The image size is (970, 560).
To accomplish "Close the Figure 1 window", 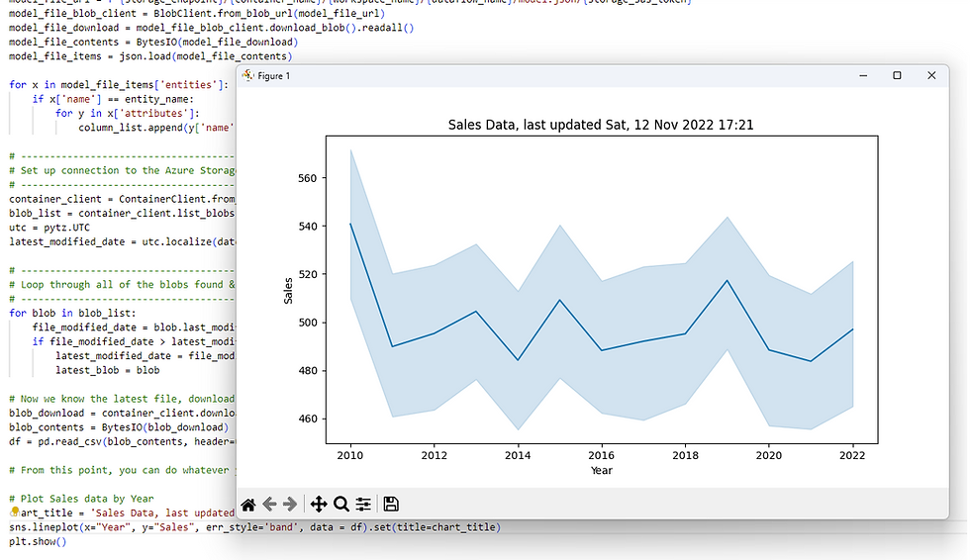I will (x=931, y=75).
